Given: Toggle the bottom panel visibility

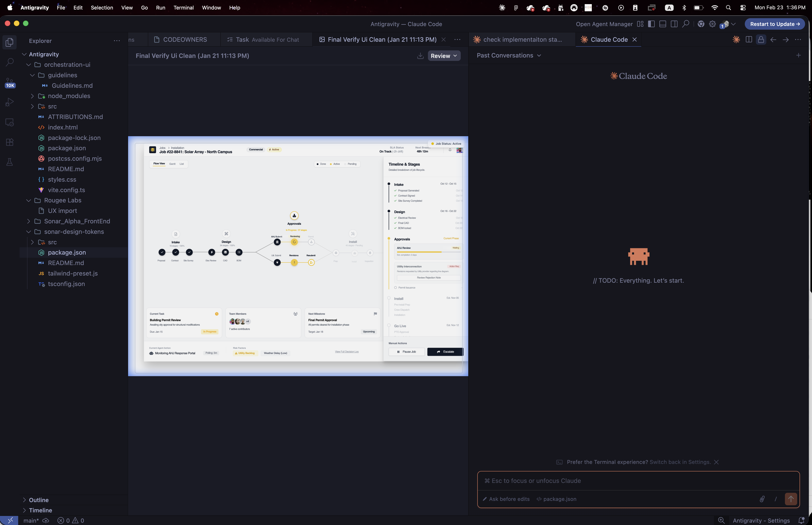Looking at the screenshot, I should [x=662, y=24].
